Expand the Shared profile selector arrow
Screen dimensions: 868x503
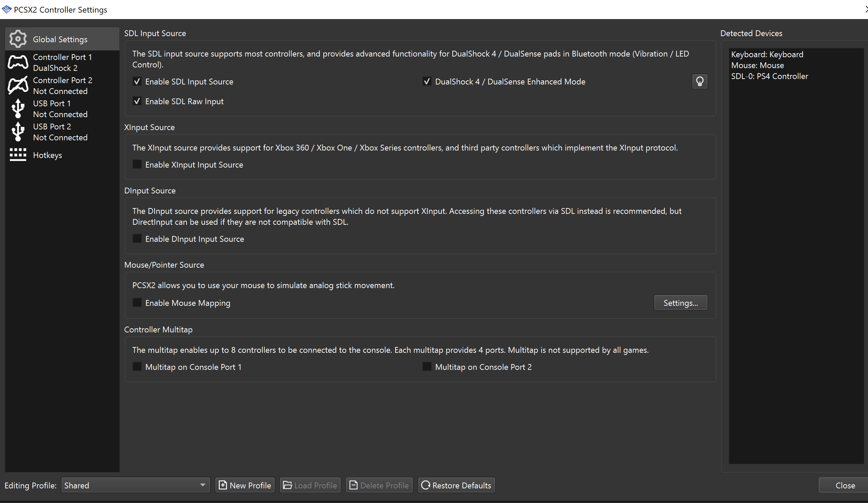point(202,485)
